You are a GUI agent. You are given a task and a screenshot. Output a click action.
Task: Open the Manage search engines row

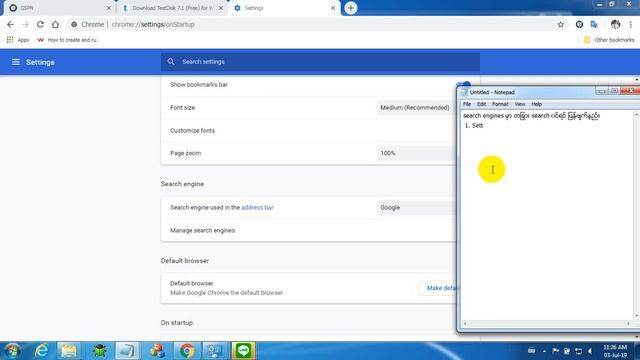(x=309, y=230)
